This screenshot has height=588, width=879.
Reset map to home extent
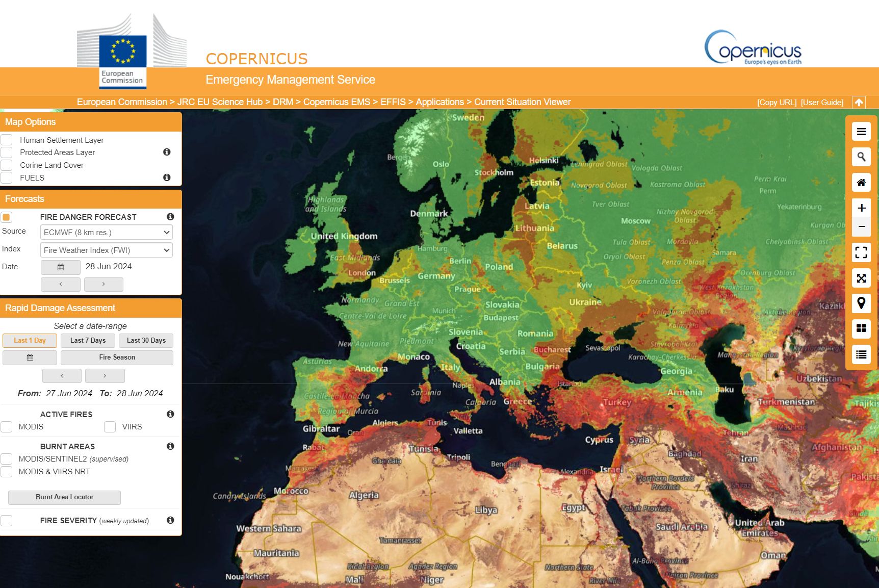coord(861,183)
